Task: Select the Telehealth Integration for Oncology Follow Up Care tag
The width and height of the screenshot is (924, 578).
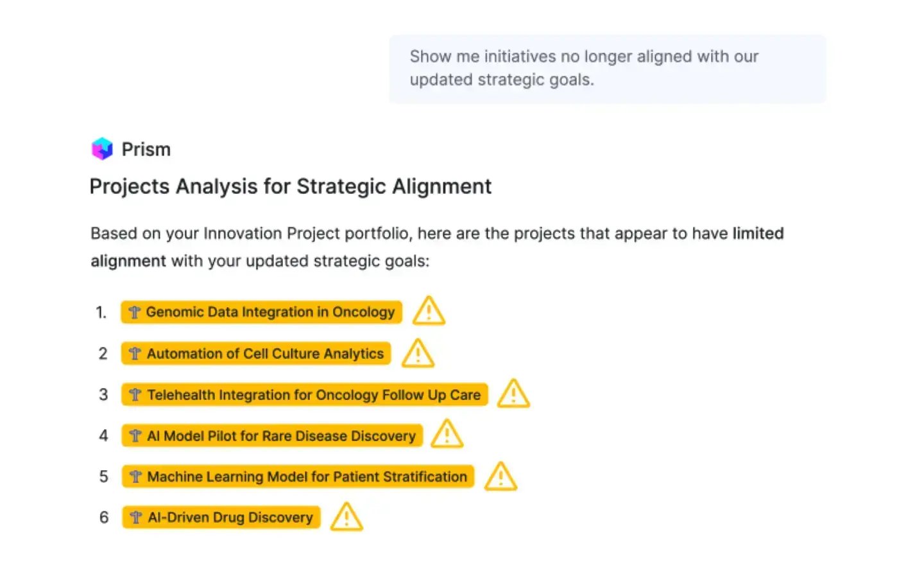Action: (x=304, y=394)
